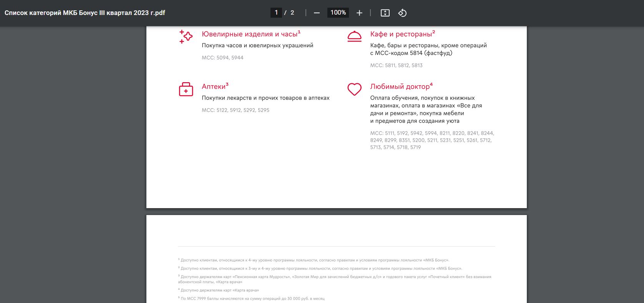Click text Оплата обучения, покупок в книжных

pos(422,98)
